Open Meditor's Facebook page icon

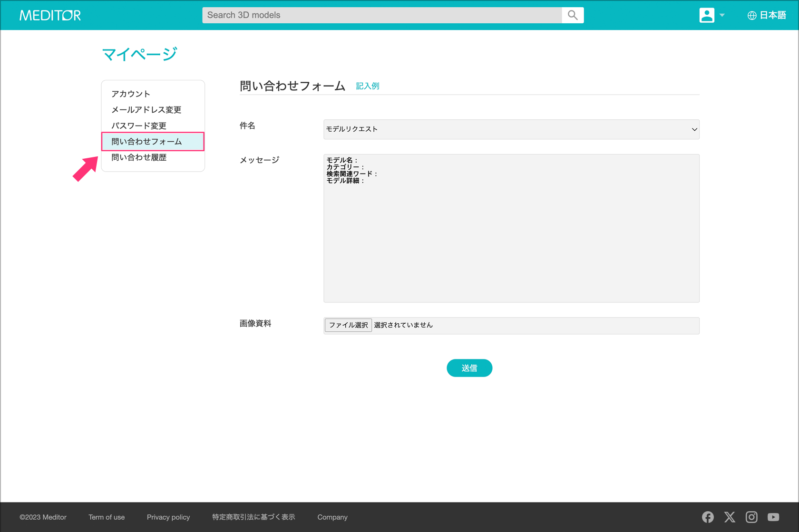coord(708,517)
